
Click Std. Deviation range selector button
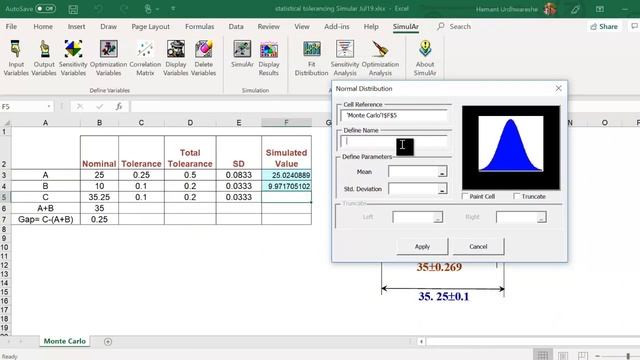tap(442, 189)
